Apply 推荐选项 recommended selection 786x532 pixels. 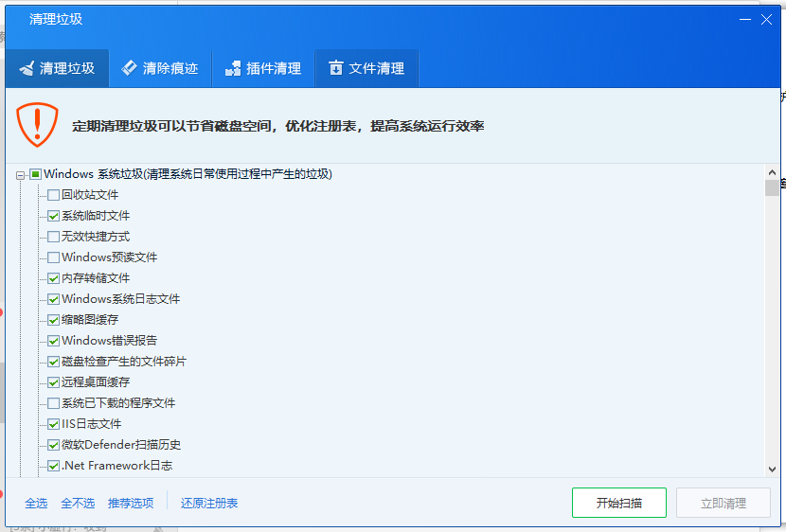131,503
